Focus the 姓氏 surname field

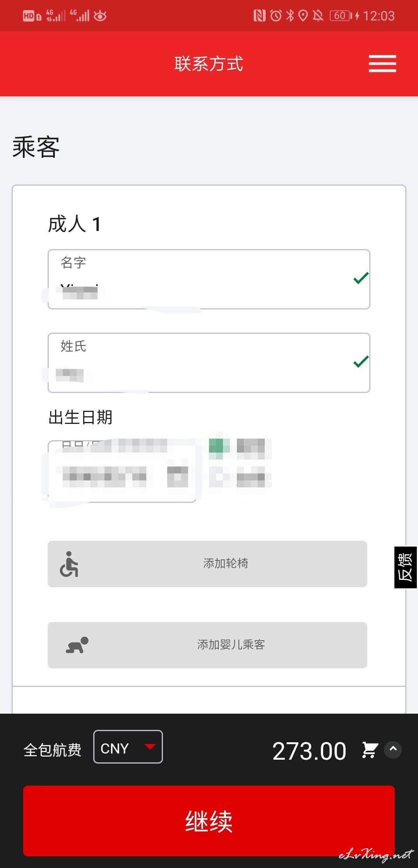pyautogui.click(x=209, y=363)
